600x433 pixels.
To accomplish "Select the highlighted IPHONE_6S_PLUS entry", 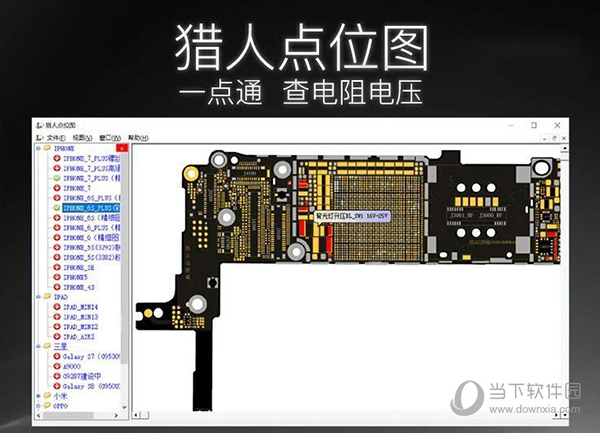I will (91, 208).
